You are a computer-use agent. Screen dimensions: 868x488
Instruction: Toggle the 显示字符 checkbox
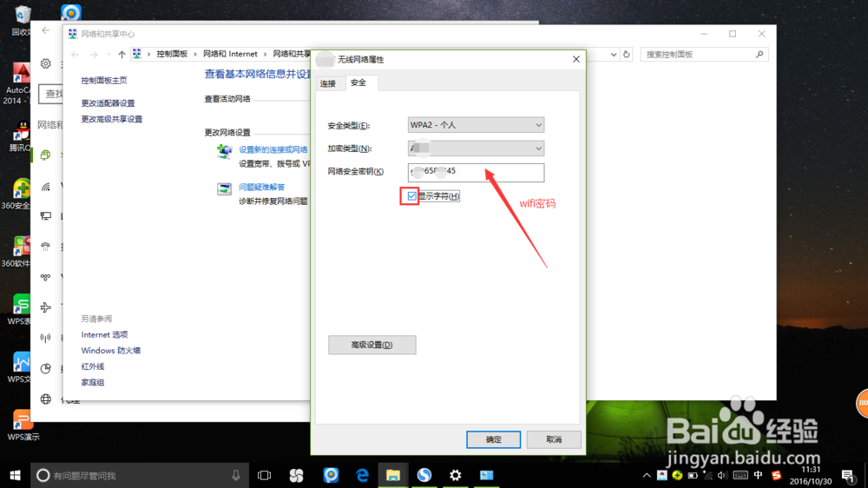[411, 196]
